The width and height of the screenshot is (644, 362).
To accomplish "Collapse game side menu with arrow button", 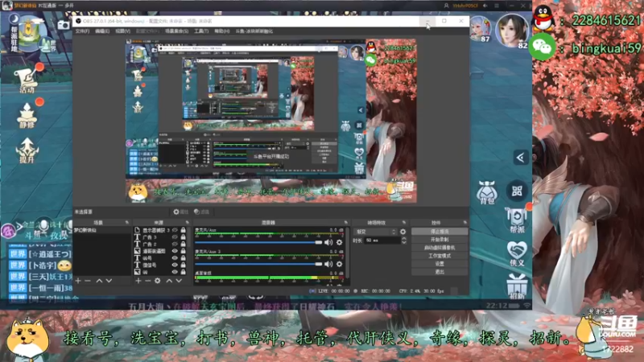I will (x=520, y=158).
